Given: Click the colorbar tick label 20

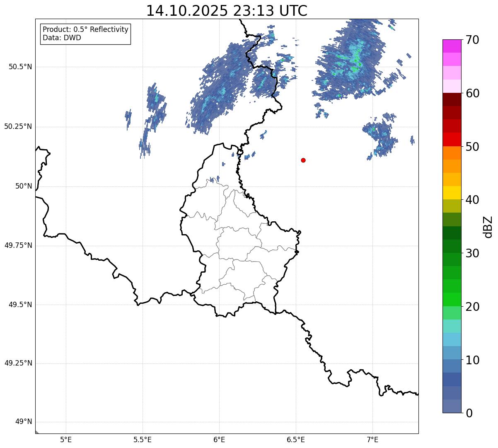Looking at the screenshot, I should [x=472, y=307].
